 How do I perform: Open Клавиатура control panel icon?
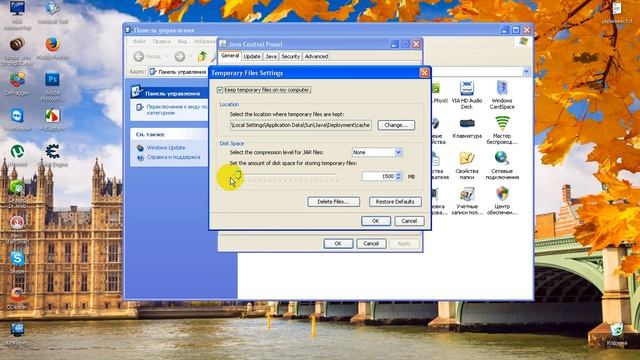pos(467,128)
